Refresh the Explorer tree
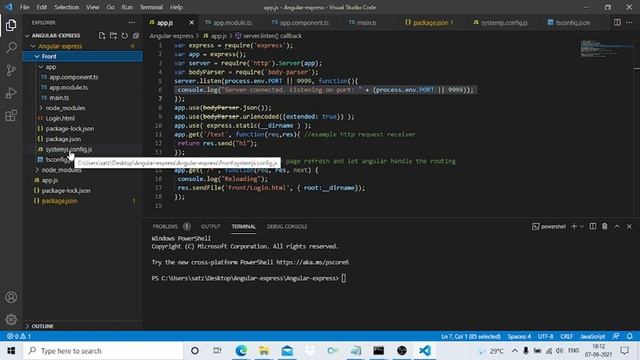 (124, 36)
